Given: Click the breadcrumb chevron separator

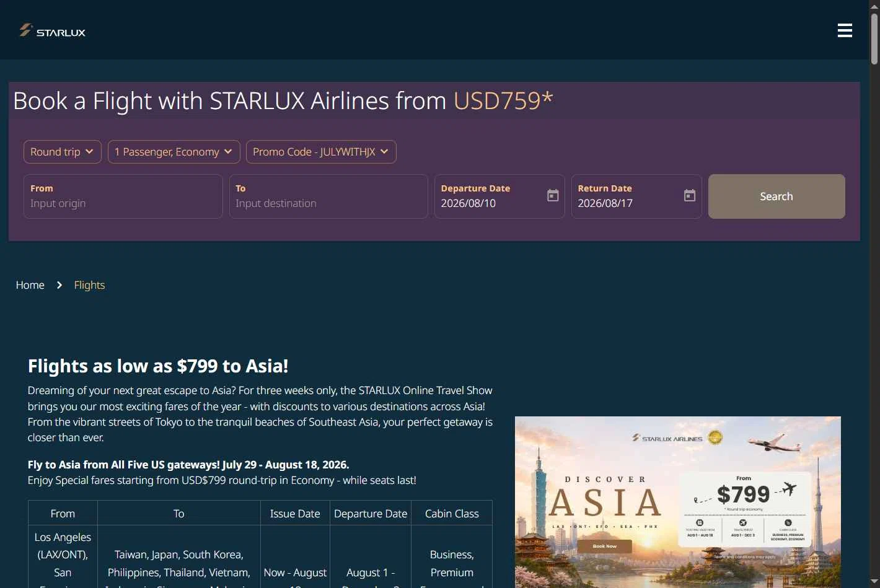Looking at the screenshot, I should tap(59, 285).
